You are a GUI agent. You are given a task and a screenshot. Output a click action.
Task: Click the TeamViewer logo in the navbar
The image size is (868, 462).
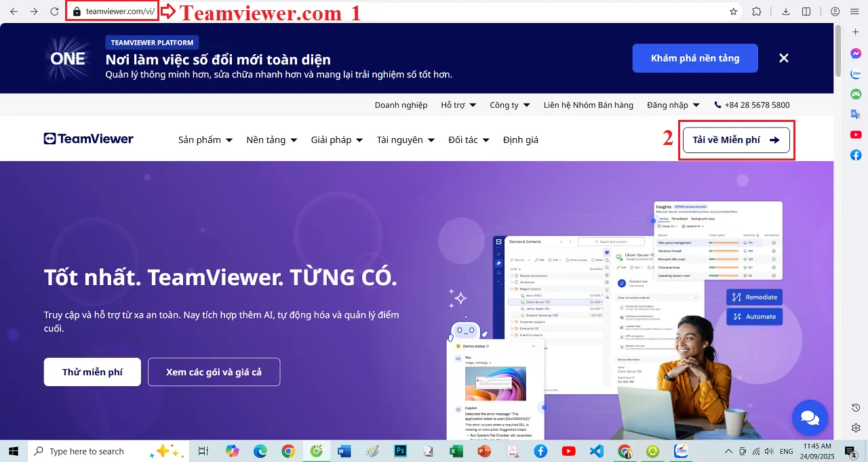pyautogui.click(x=87, y=139)
